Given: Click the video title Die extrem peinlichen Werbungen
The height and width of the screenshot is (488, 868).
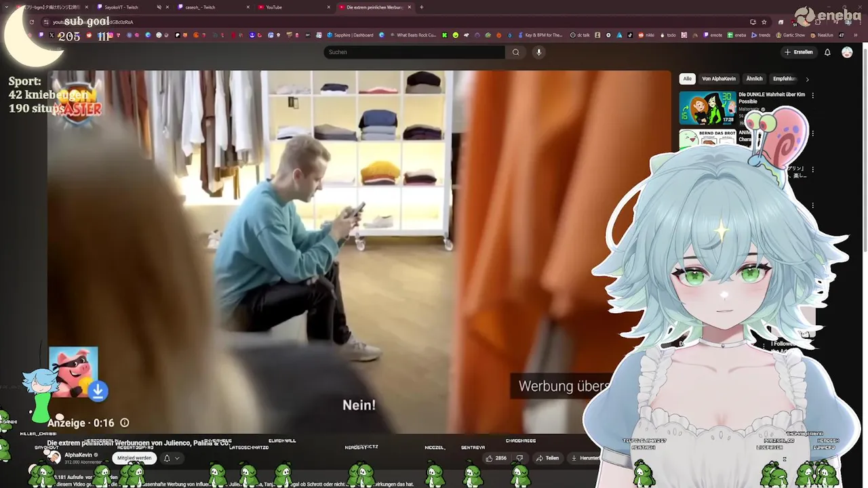Looking at the screenshot, I should pos(138,443).
